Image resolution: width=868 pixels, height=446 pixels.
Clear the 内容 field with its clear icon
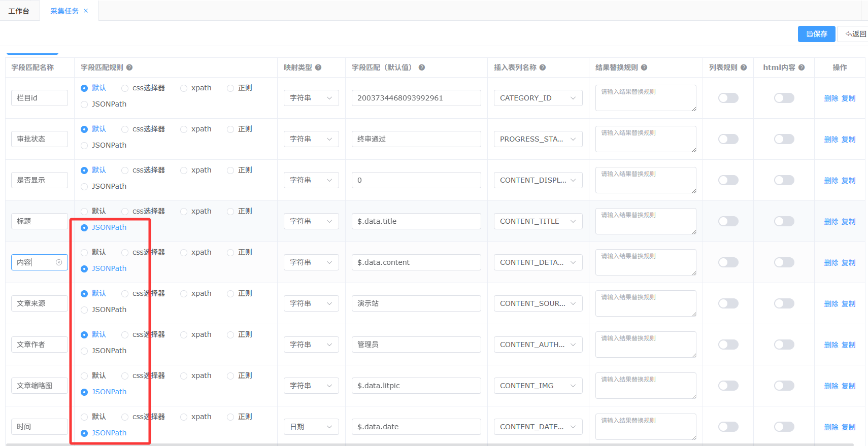(59, 262)
